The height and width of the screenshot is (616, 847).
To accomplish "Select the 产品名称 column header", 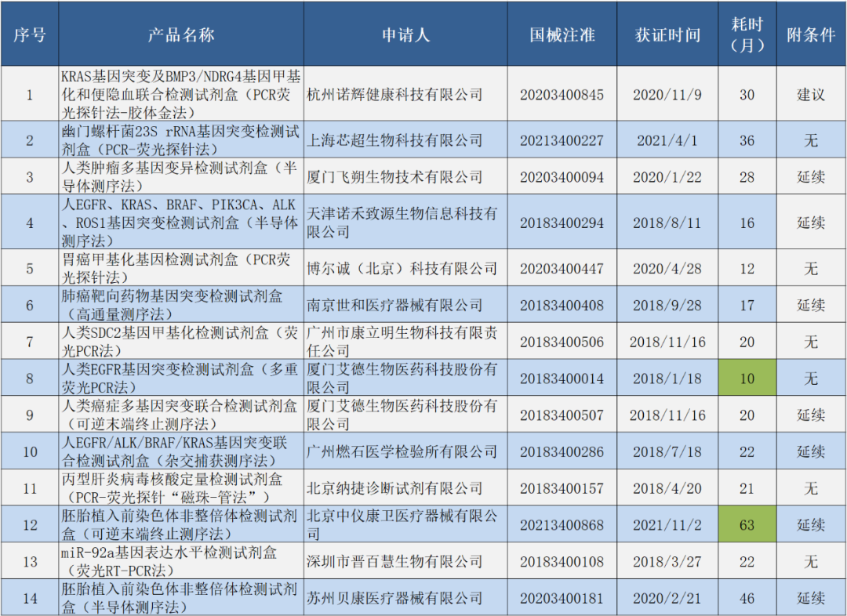I will [180, 35].
